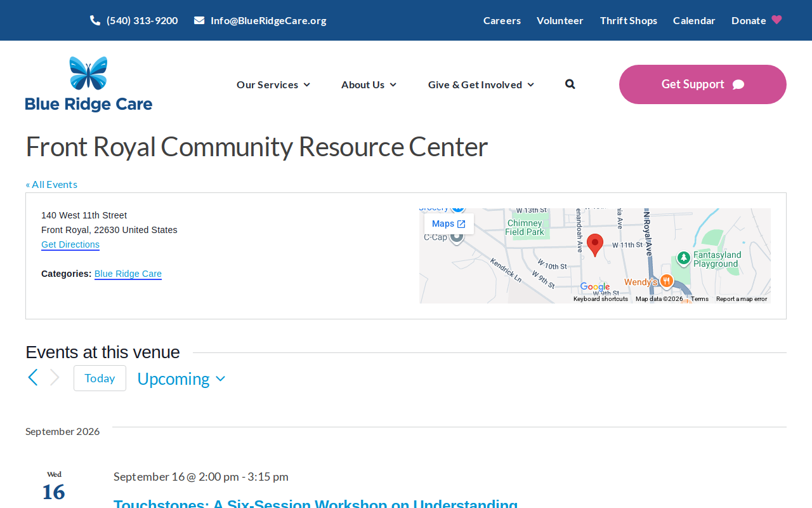Open Careers page
This screenshot has width=812, height=508.
(502, 20)
